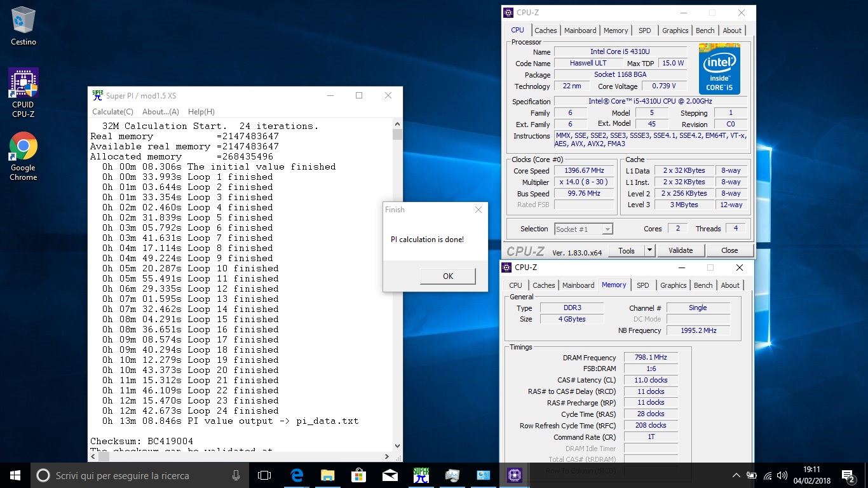Open the About...(A) menu in Super PI
Screen dimensions: 868x488
(161, 112)
